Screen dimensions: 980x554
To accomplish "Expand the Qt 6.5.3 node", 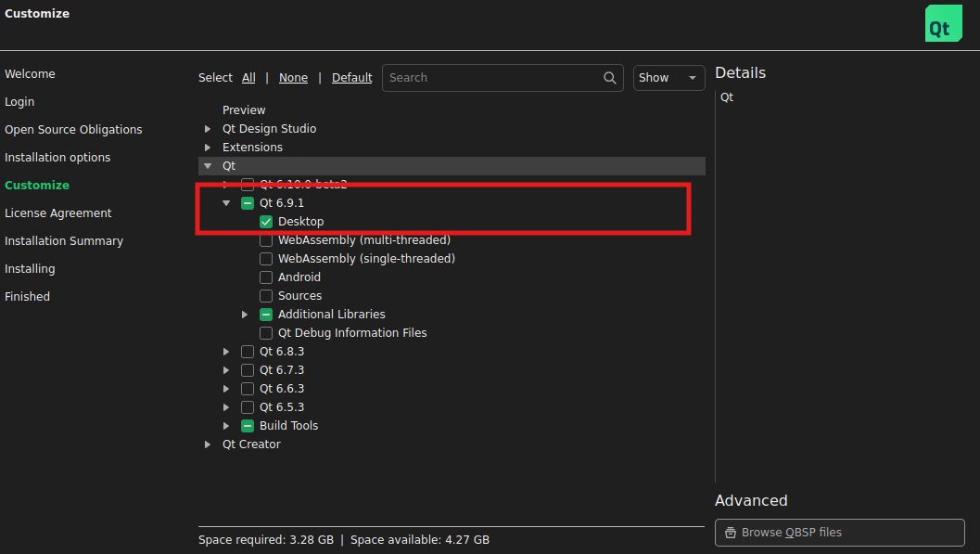I will pyautogui.click(x=226, y=407).
